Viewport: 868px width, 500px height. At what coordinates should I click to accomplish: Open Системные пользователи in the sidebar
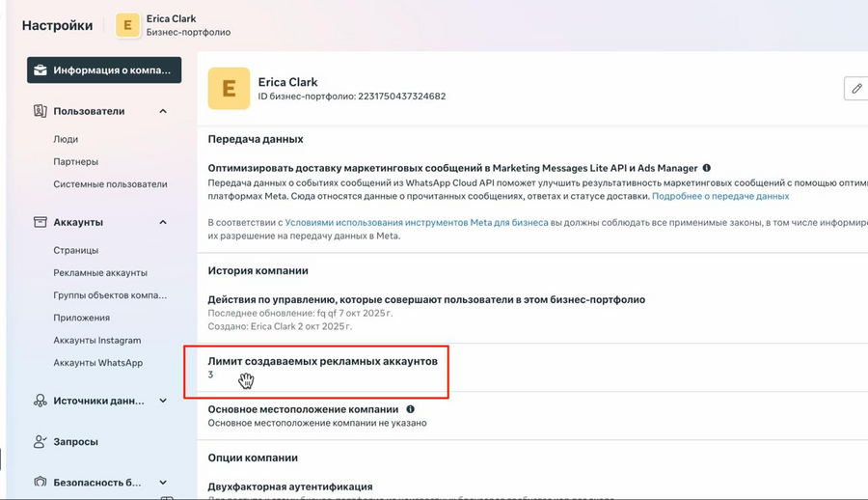point(110,184)
